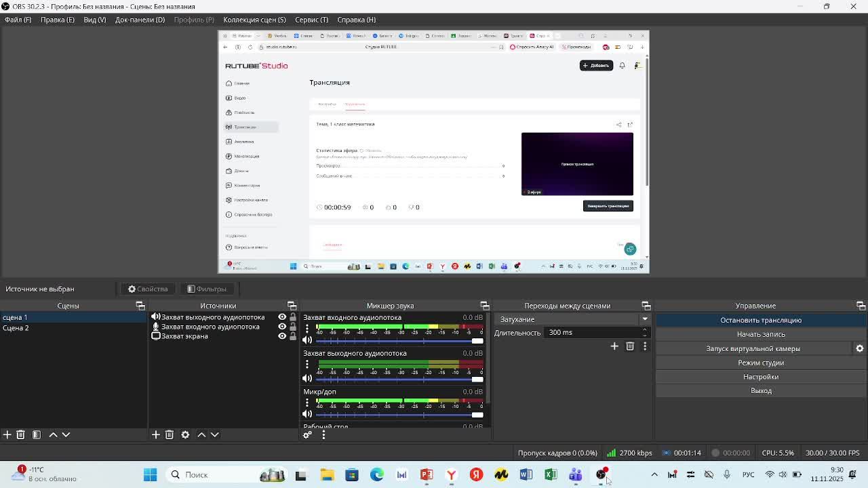This screenshot has height=488, width=868.
Task: Open the Файл menu
Action: (18, 20)
